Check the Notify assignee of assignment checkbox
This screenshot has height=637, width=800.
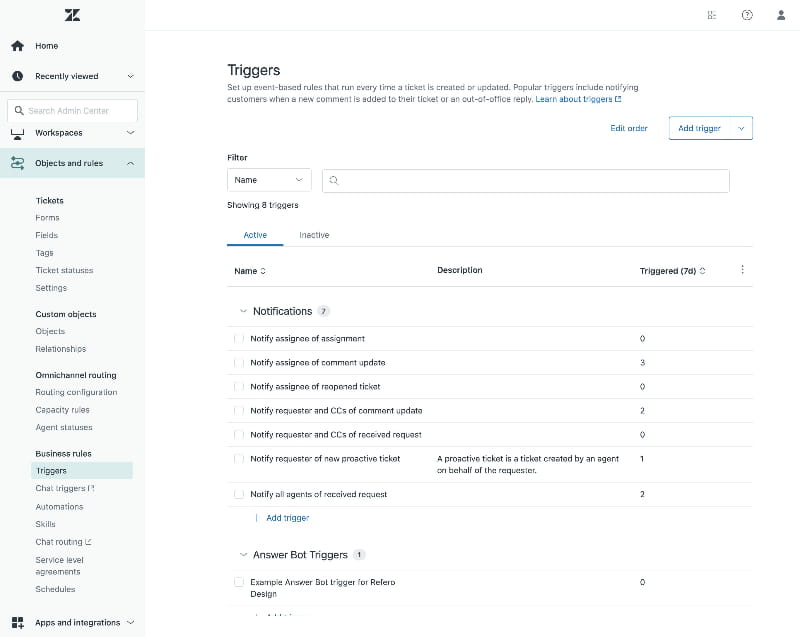point(239,338)
